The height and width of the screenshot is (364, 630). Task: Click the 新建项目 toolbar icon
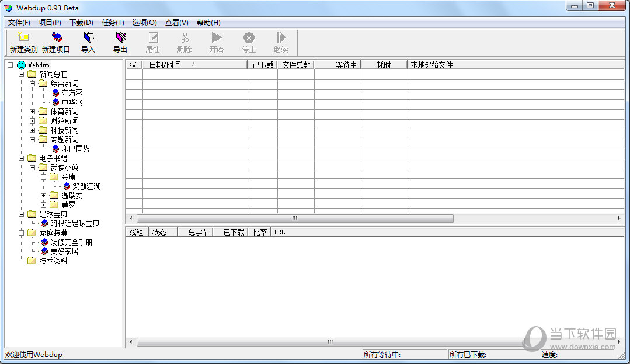[56, 37]
